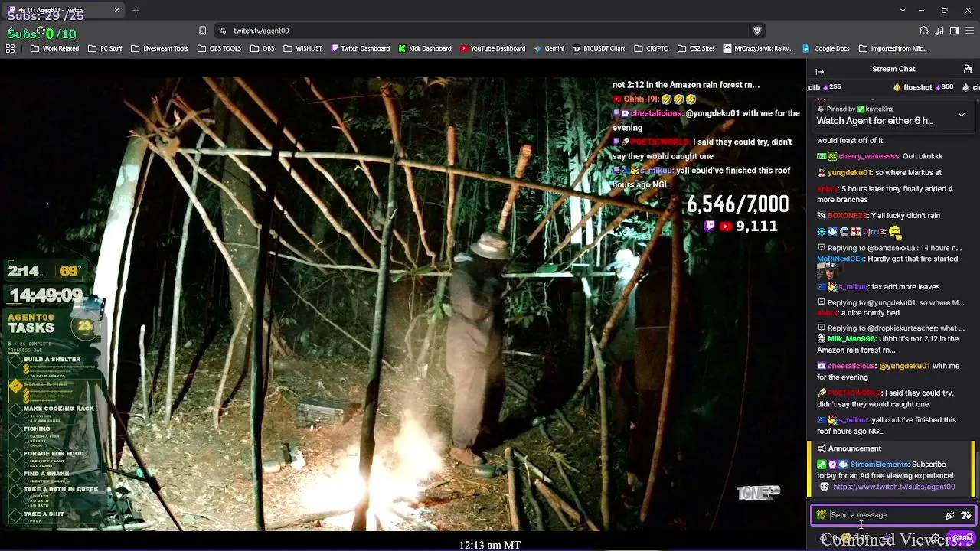Viewport: 980px width, 551px height.
Task: Click the OBS bookmarks folder
Action: point(263,48)
